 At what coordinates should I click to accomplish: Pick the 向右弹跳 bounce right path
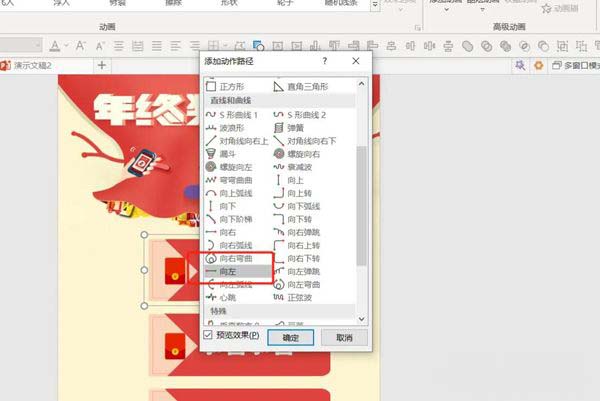[297, 232]
